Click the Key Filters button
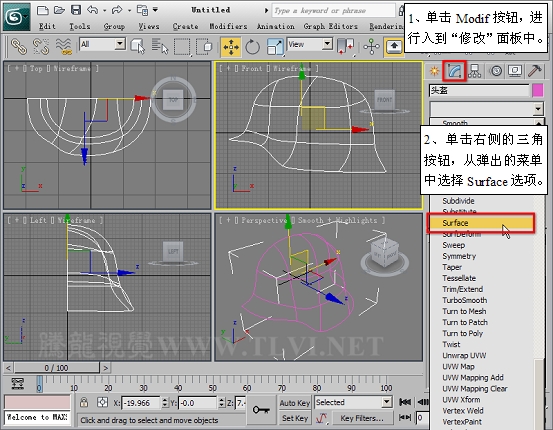Viewport: 553px width, 430px height. point(362,418)
